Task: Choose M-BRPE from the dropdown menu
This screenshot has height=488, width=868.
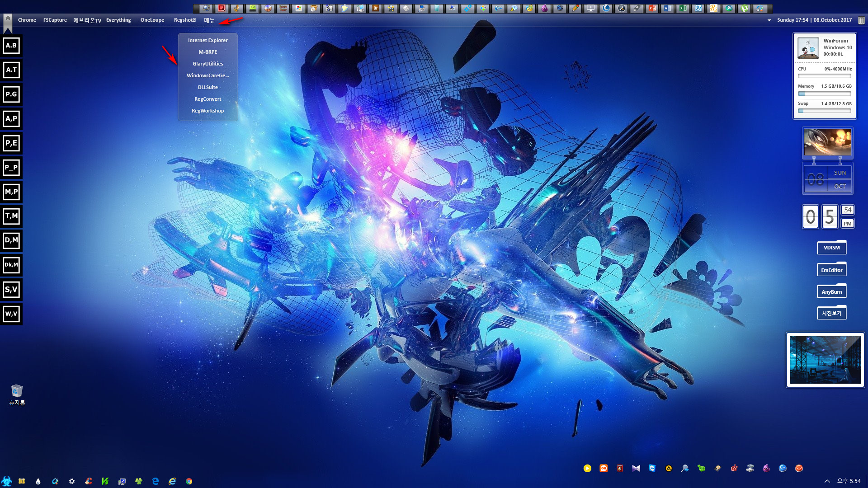Action: tap(208, 52)
